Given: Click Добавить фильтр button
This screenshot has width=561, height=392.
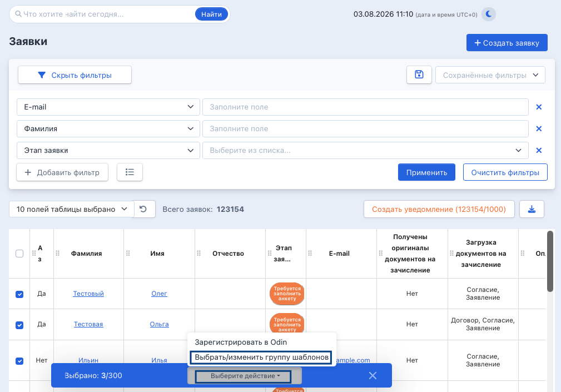Looking at the screenshot, I should (62, 172).
